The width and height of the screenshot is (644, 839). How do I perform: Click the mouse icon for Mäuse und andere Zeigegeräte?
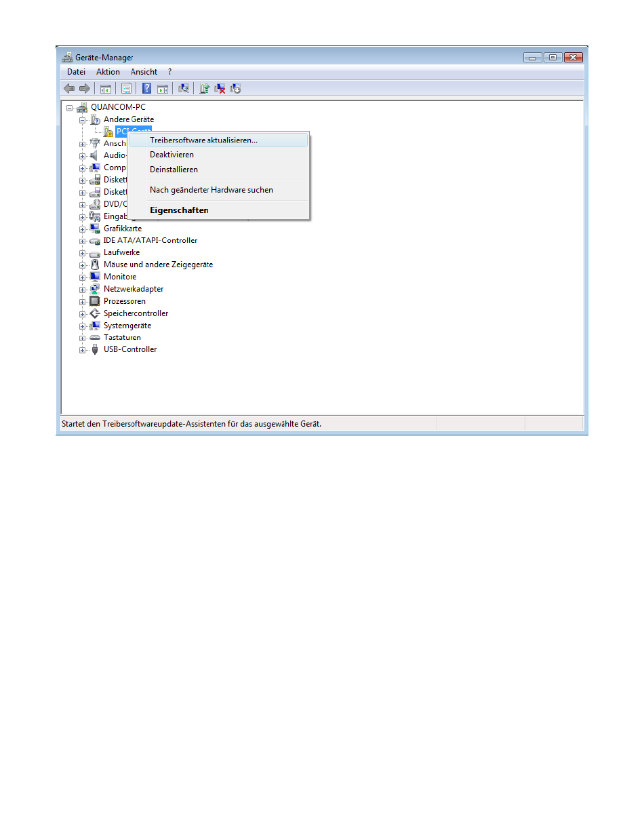(x=96, y=265)
